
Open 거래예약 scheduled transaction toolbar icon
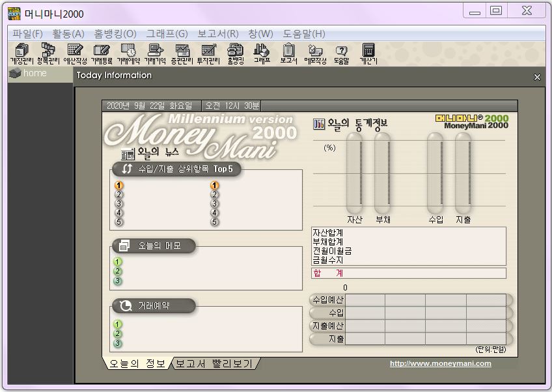tap(128, 54)
